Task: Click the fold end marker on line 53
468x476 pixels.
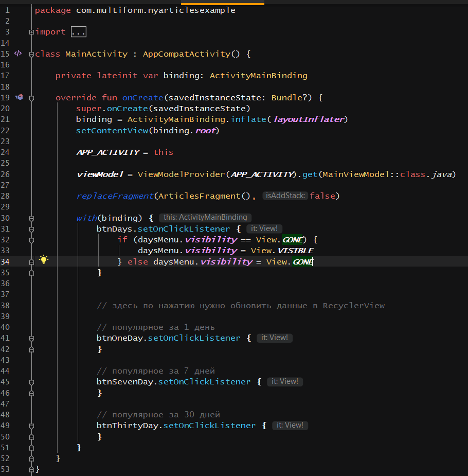Action: point(31,470)
